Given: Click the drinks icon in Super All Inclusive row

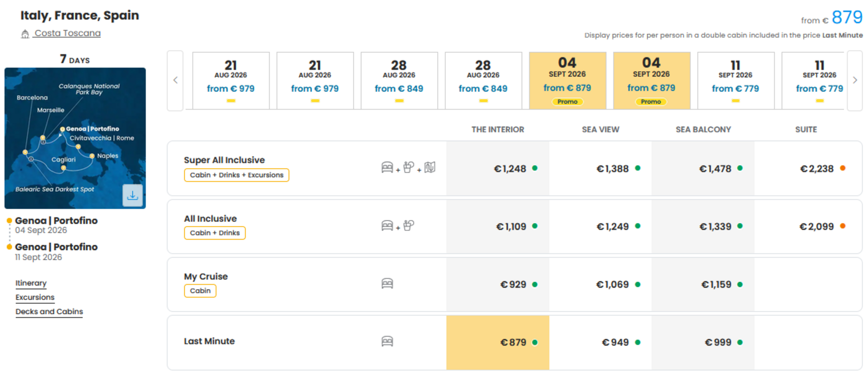Looking at the screenshot, I should [409, 167].
